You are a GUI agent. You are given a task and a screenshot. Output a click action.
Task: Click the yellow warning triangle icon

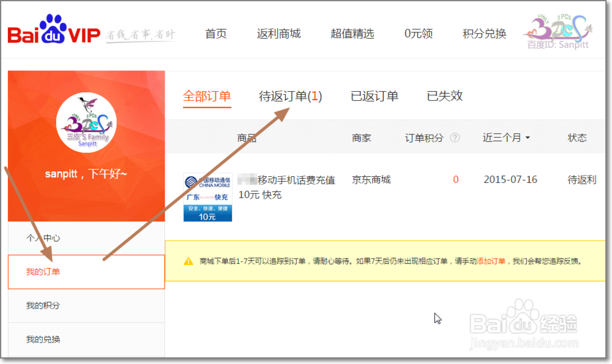188,261
